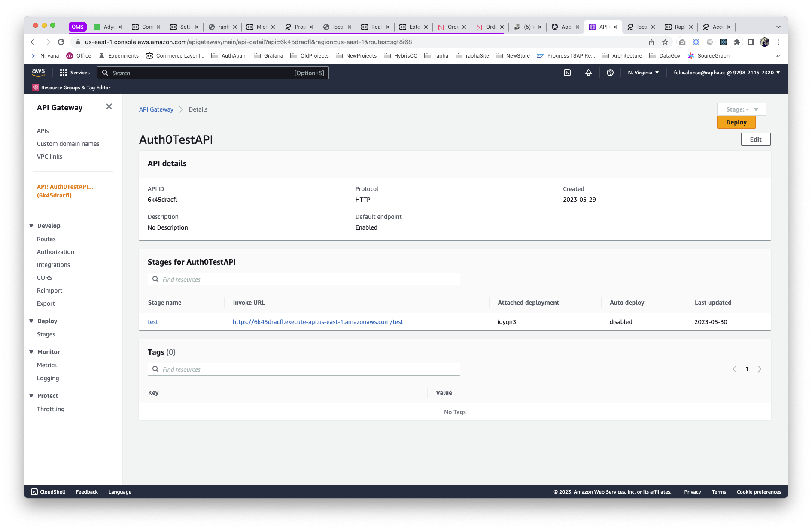Image resolution: width=812 pixels, height=530 pixels.
Task: Click the CloudShell icon in footer
Action: pos(34,492)
